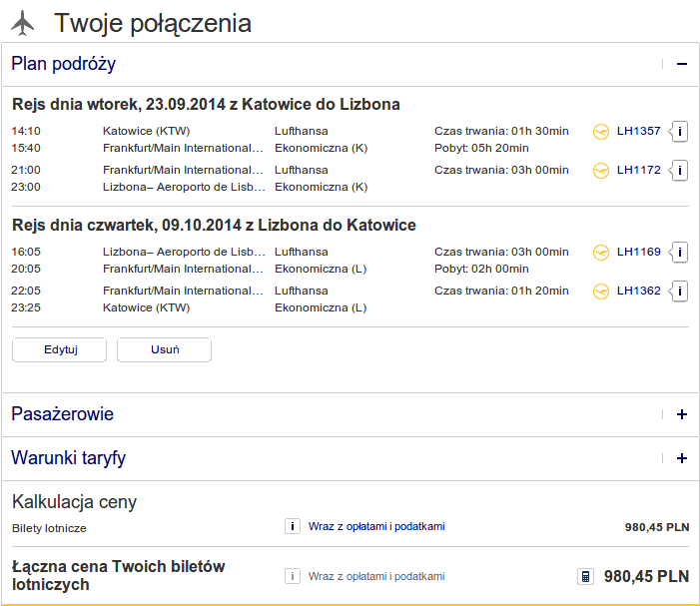The width and height of the screenshot is (700, 606).
Task: Click Czas trwania: 01h 30min
Action: (x=501, y=131)
